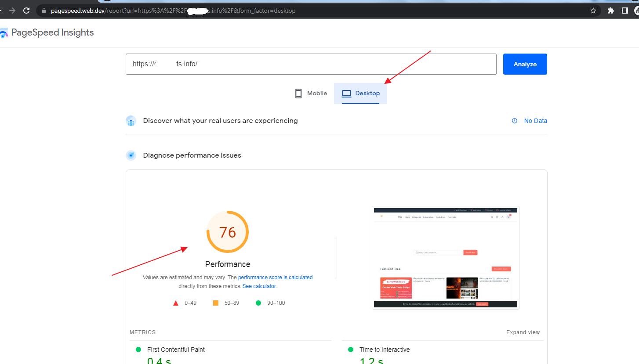The image size is (639, 364).
Task: Click the green dot beside First Contentful Paint
Action: point(138,350)
